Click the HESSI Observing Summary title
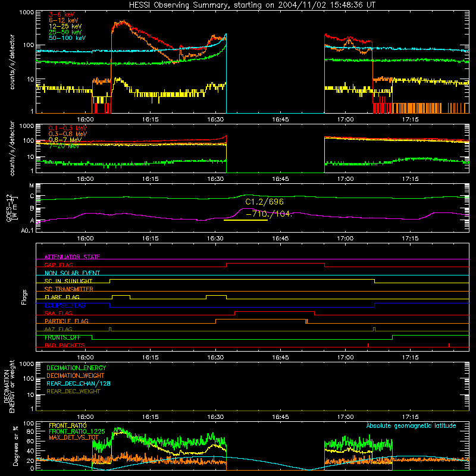Screen dimensions: 476x476 coord(252,5)
